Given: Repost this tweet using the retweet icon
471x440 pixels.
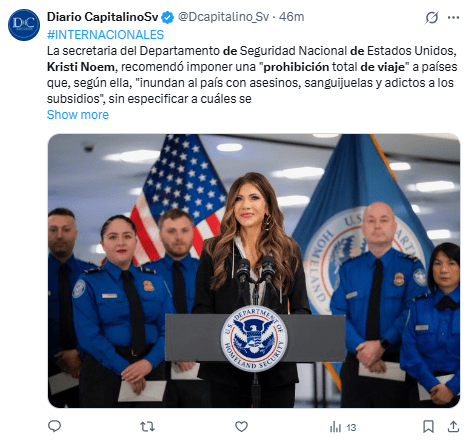Looking at the screenshot, I should (147, 426).
